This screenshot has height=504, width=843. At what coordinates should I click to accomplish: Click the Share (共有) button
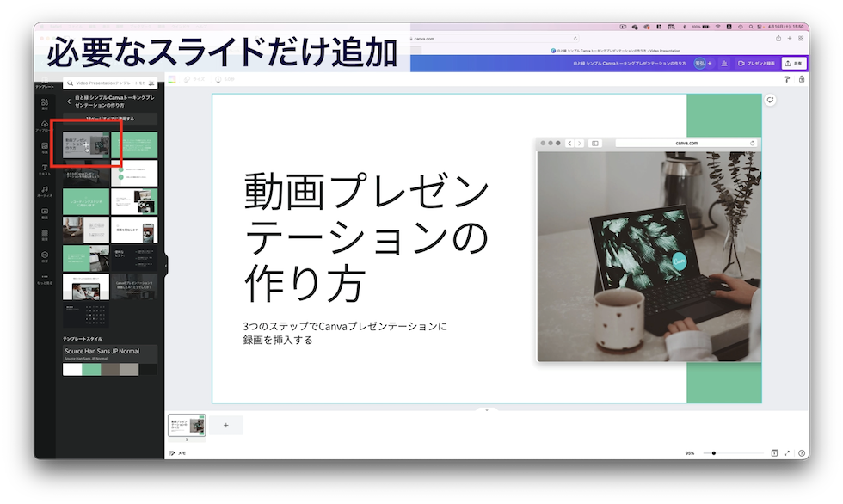pos(793,64)
